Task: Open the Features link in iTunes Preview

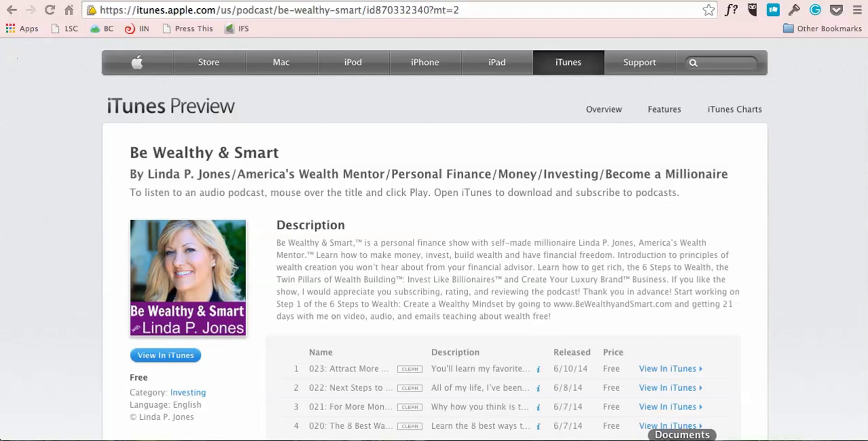Action: [x=664, y=109]
